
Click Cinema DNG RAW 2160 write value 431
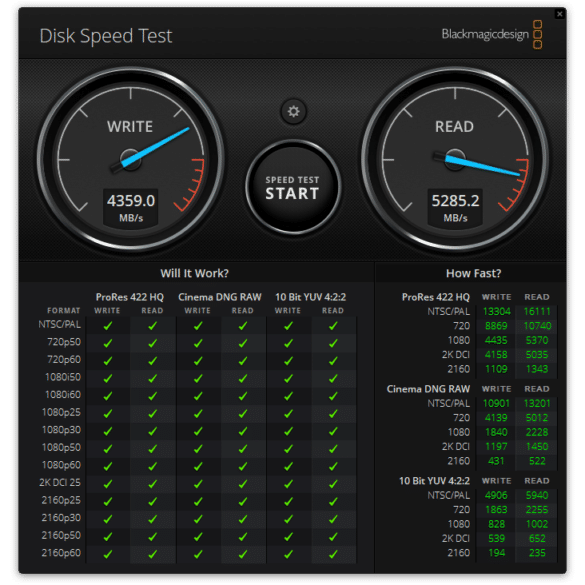[496, 461]
